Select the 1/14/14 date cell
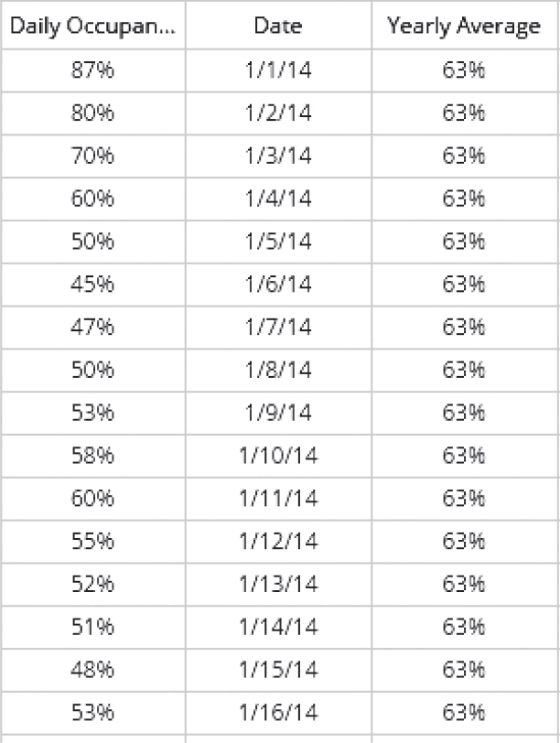Screen dimensions: 560x743 [278, 627]
